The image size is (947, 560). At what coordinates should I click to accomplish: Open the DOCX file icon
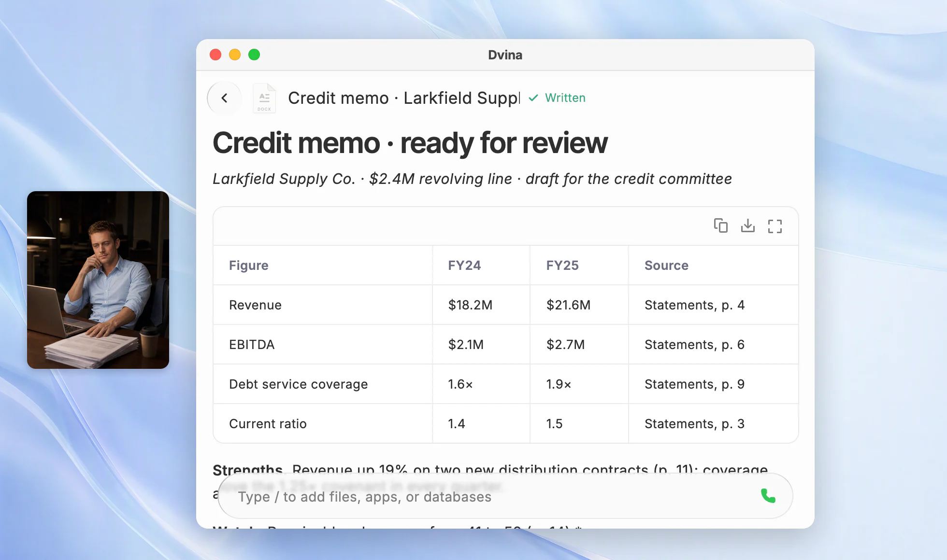[x=264, y=98]
